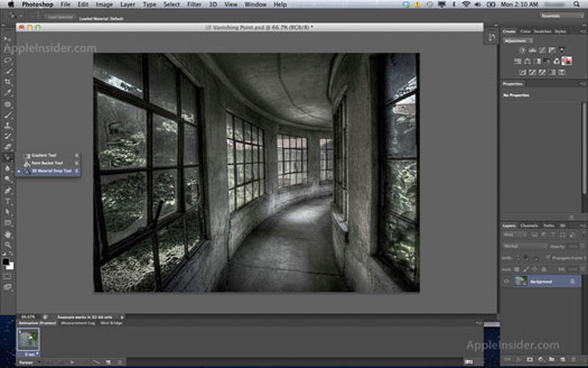
Task: Switch to the Swatches tab
Action: click(542, 31)
